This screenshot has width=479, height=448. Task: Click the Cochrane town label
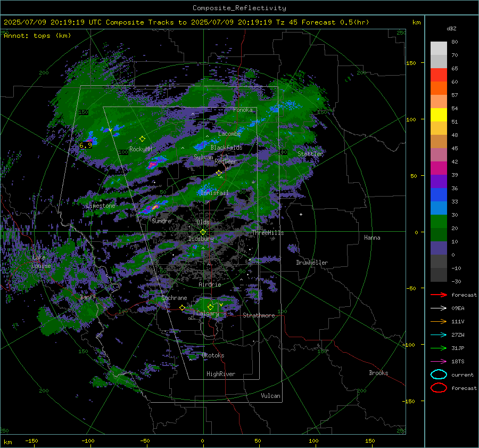174,298
